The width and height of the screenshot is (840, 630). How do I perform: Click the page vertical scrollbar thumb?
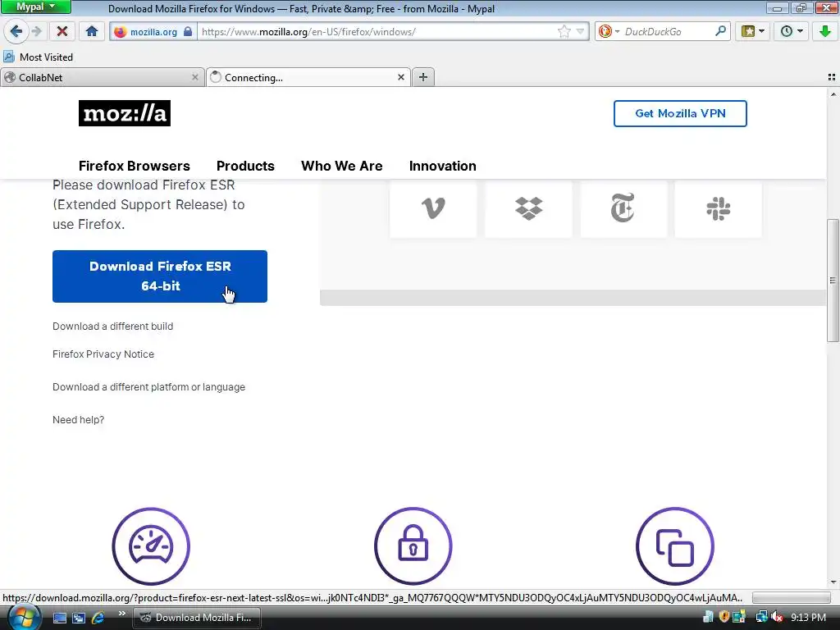coord(833,281)
